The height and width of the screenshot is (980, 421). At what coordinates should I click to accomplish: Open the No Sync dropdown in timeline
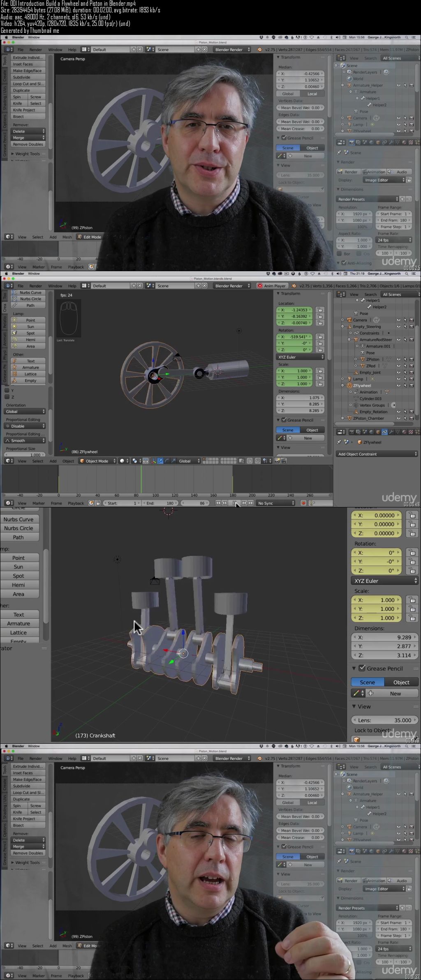click(275, 503)
